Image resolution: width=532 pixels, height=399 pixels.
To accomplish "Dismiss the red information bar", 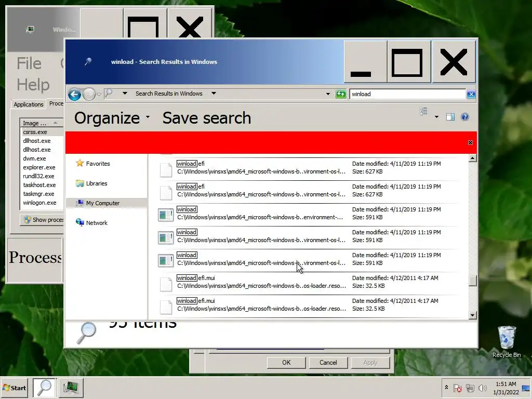I will point(470,142).
